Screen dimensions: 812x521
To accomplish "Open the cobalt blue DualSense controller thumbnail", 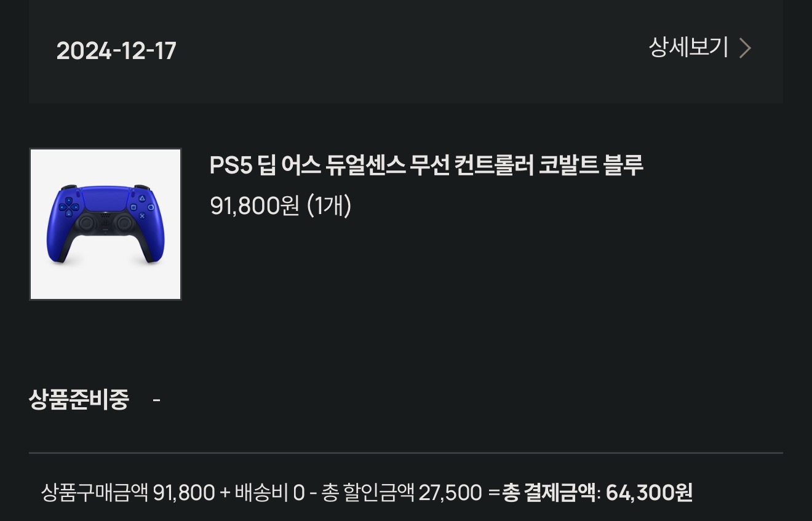I will pyautogui.click(x=105, y=224).
